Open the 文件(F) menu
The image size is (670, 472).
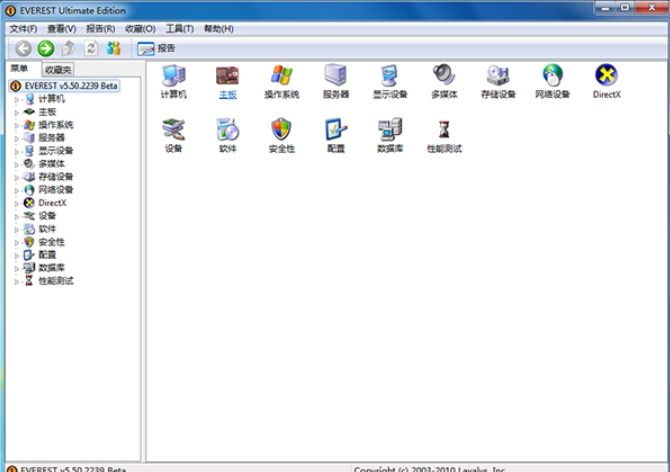(23, 29)
